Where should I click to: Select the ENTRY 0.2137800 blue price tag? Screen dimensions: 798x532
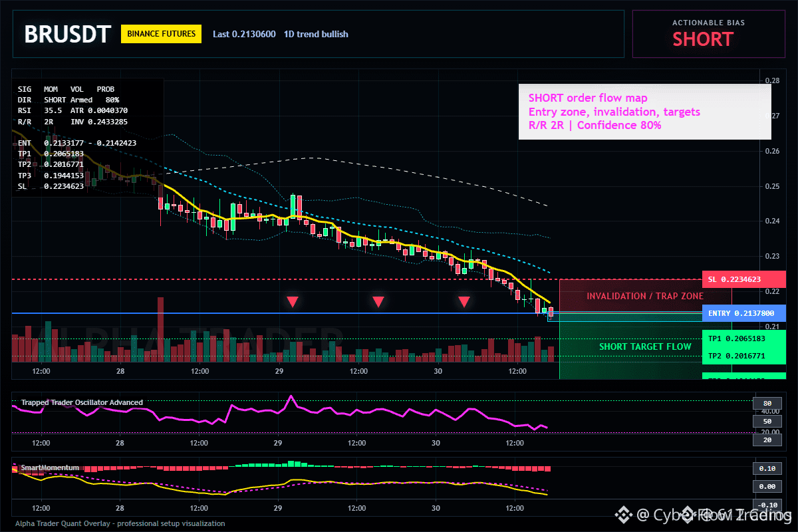click(x=743, y=313)
